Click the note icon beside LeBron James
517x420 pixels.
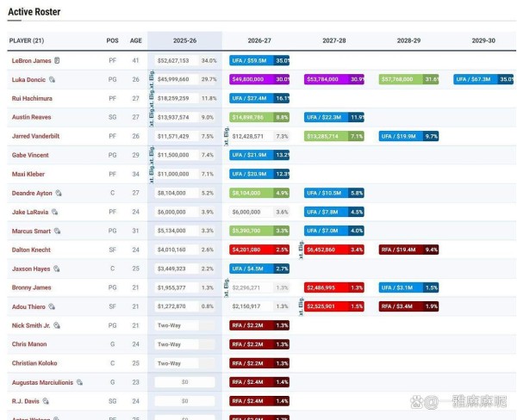click(57, 61)
